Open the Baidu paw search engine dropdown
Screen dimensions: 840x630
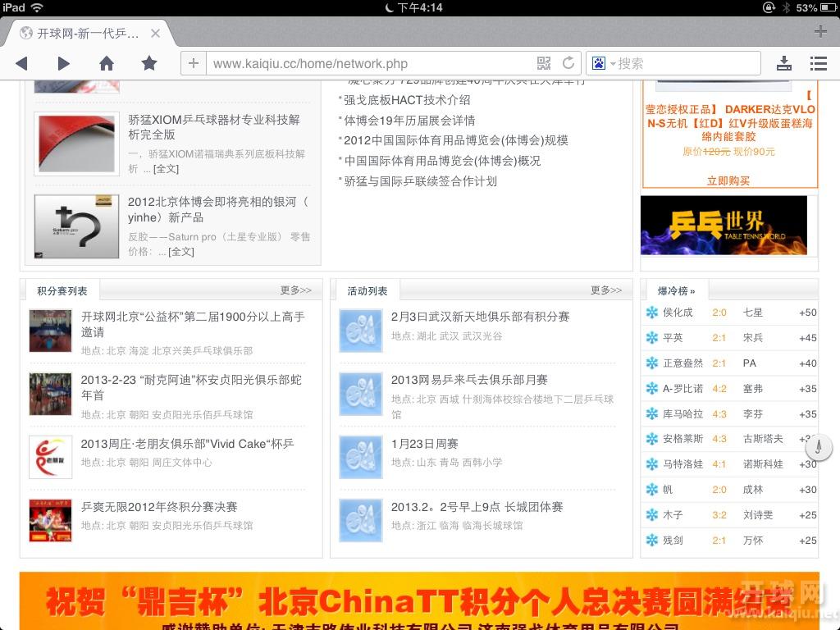(603, 63)
